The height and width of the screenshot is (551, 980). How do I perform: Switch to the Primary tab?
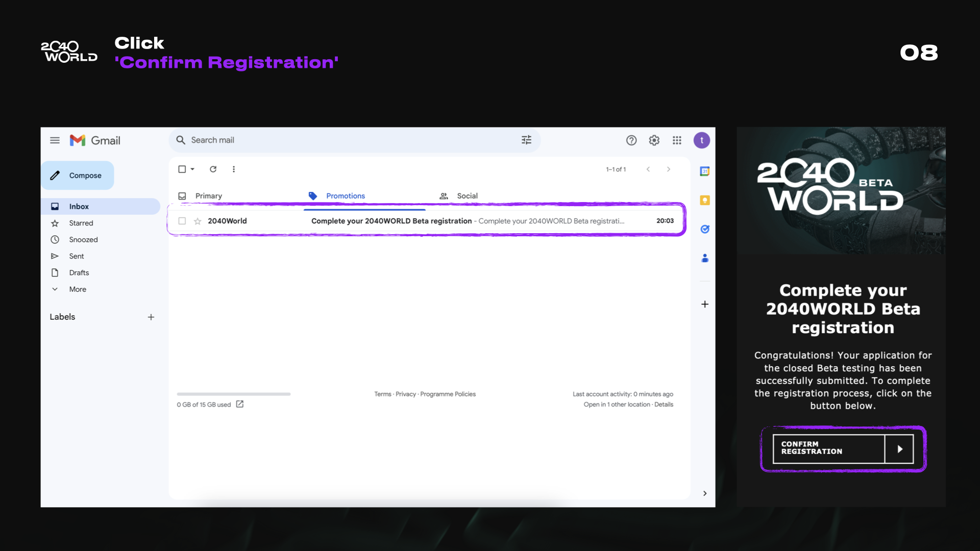(208, 196)
